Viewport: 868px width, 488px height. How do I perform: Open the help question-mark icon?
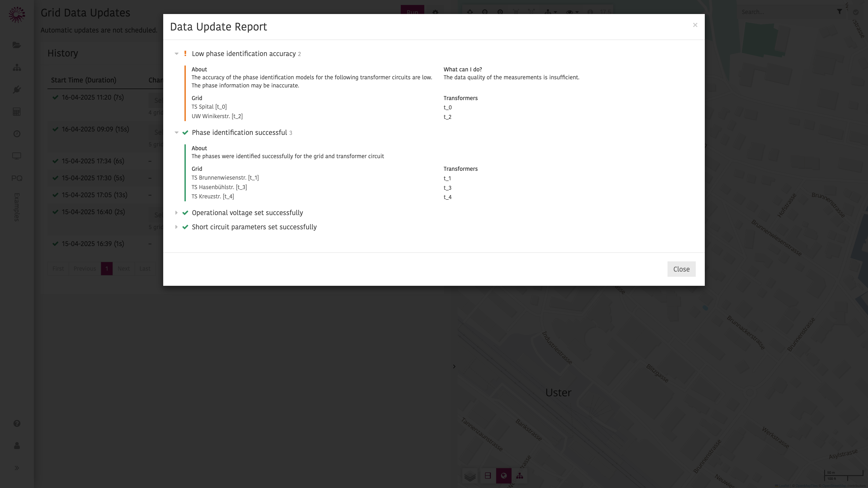click(x=17, y=423)
